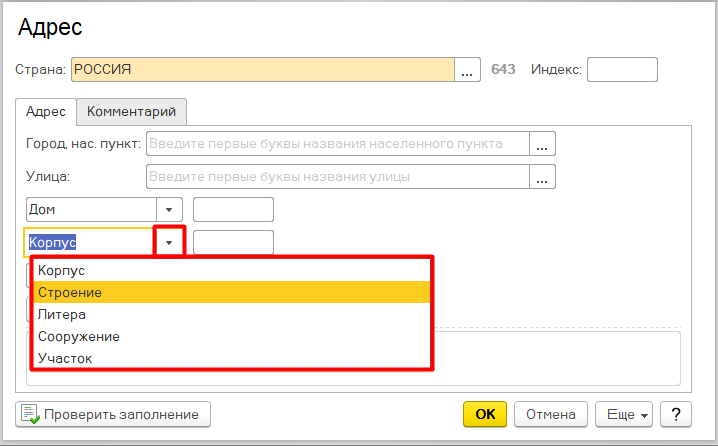Click the Отмена button
Screen dimensions: 718x446
pos(550,414)
